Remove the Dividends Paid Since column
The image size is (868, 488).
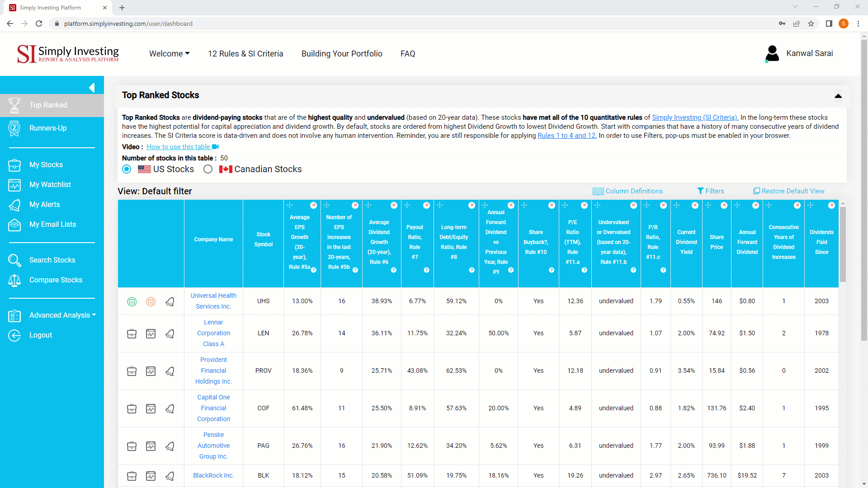tap(831, 205)
